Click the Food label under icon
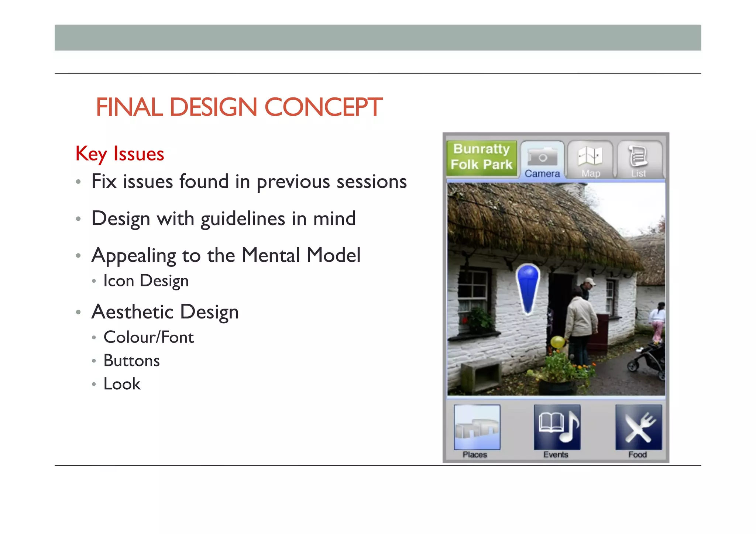The image size is (756, 534). tap(638, 455)
